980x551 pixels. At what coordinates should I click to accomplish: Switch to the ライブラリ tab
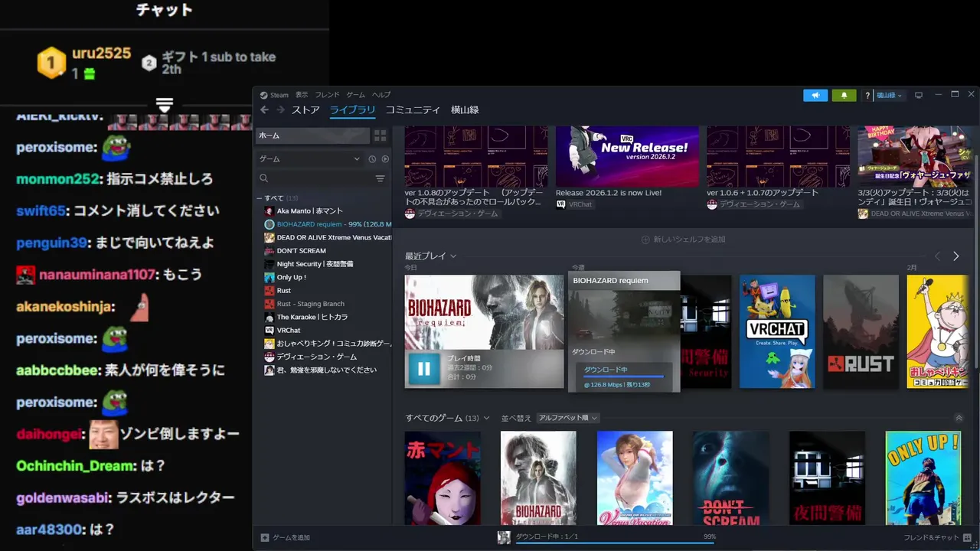click(352, 110)
